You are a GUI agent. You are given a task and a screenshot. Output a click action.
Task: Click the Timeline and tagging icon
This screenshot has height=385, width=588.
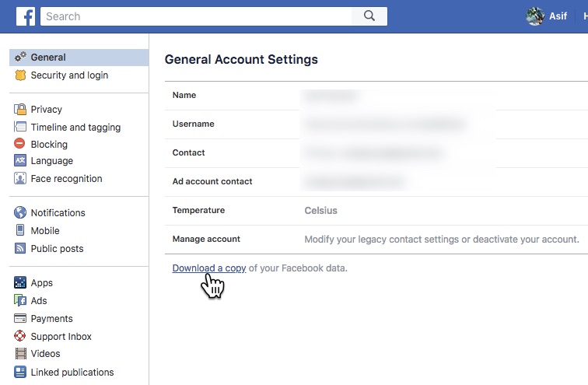click(x=20, y=127)
